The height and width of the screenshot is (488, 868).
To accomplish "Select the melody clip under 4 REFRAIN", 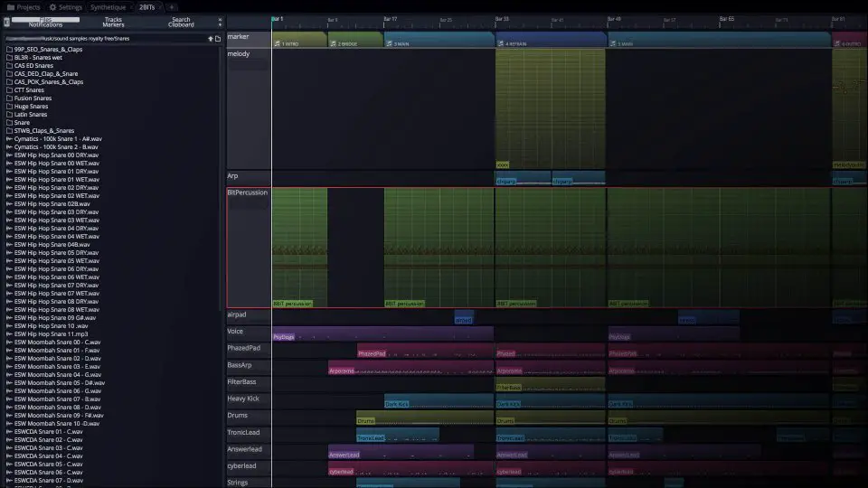I will [x=551, y=109].
